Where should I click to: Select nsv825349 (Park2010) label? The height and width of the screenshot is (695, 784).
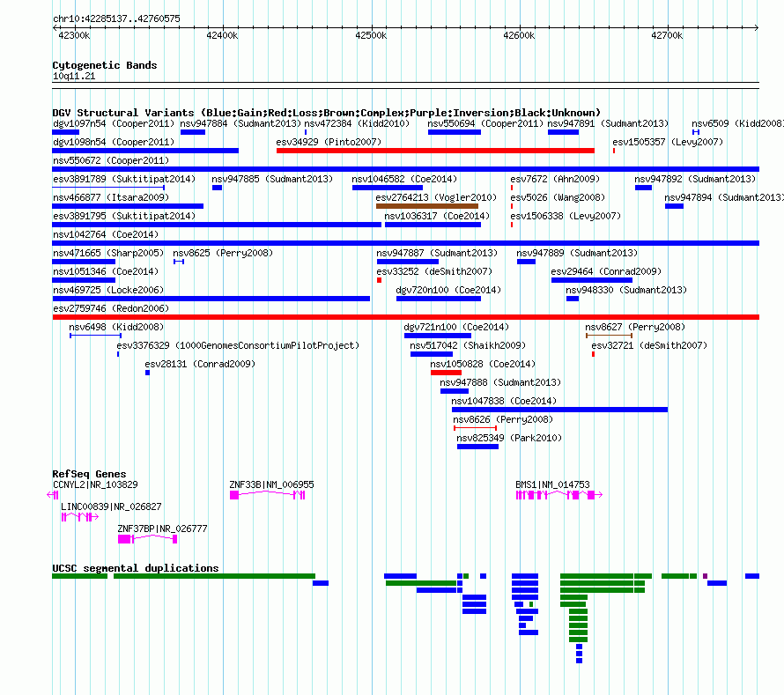coord(509,438)
